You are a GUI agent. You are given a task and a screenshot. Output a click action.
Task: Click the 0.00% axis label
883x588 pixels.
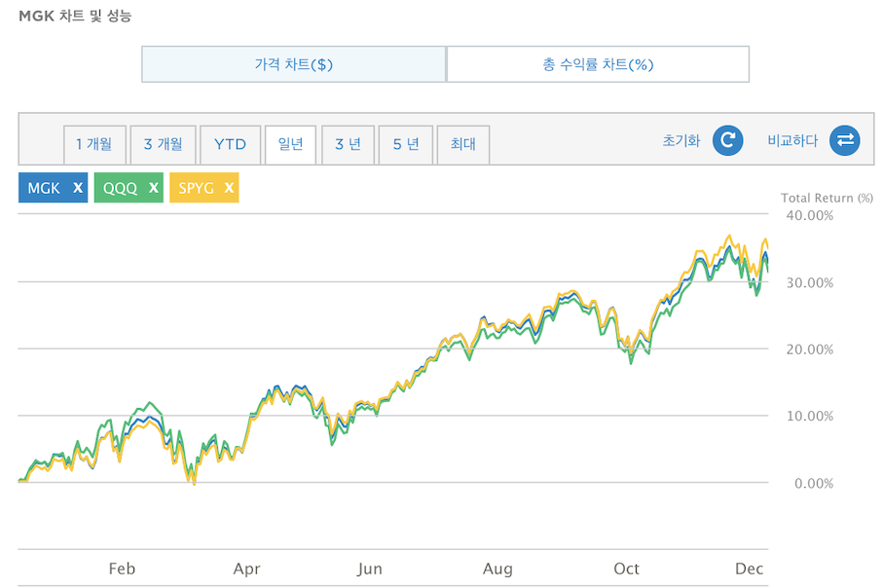pyautogui.click(x=814, y=483)
